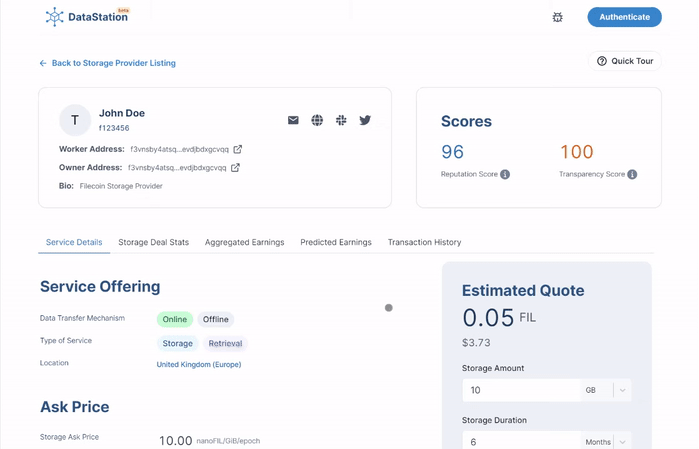699x449 pixels.
Task: Click the Scores heading
Action: 466,121
